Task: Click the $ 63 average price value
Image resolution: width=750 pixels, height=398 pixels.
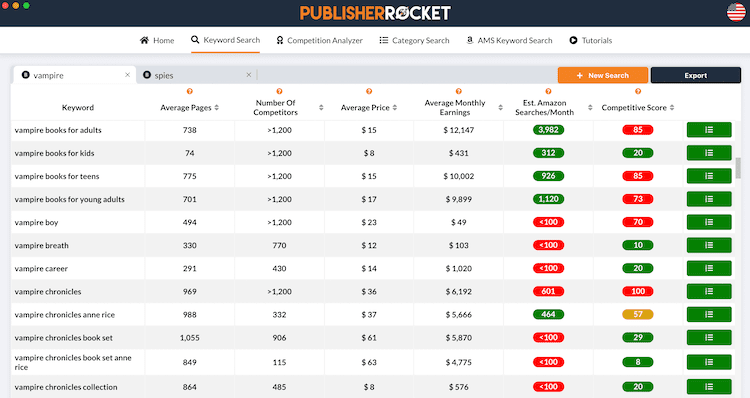Action: (x=369, y=362)
